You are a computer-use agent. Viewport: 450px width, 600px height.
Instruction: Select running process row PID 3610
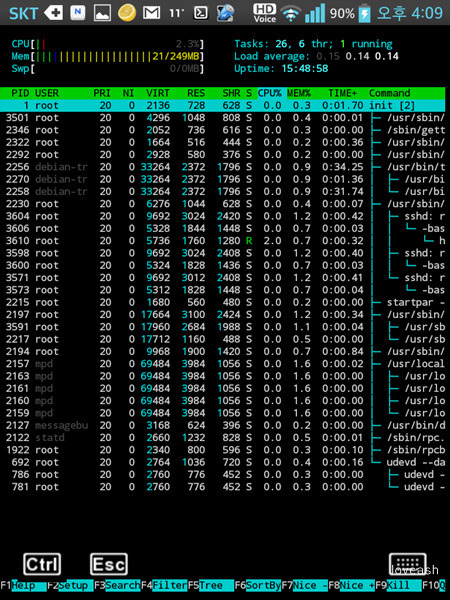coord(223,241)
